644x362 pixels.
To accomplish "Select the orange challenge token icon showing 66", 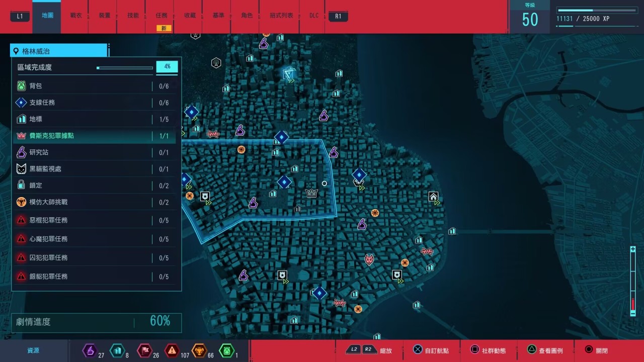I will coord(199,350).
